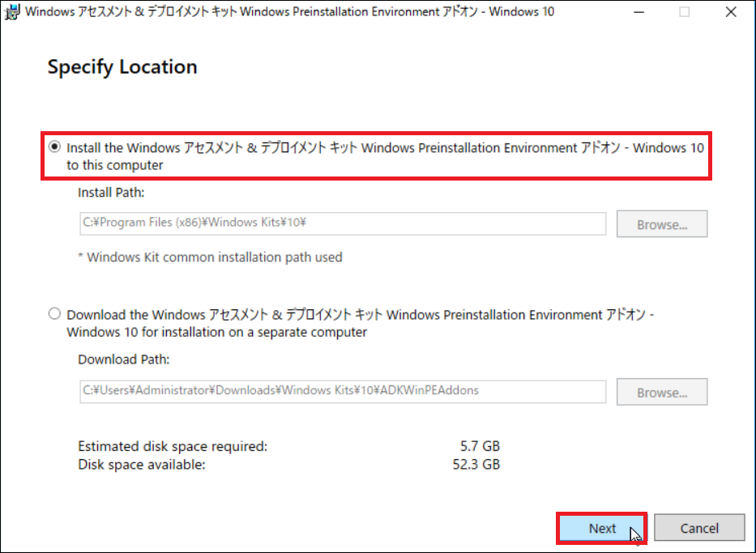Click the Cancel button
Image resolution: width=756 pixels, height=553 pixels.
tap(699, 528)
